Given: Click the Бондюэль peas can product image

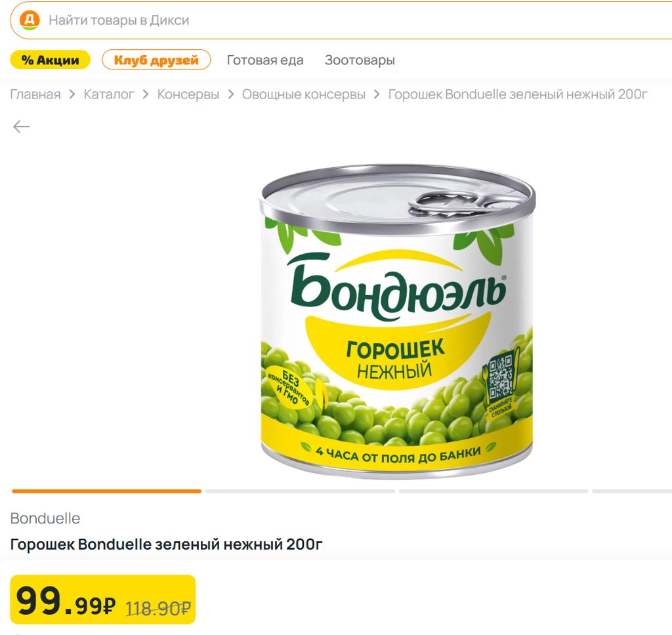Looking at the screenshot, I should [x=398, y=321].
